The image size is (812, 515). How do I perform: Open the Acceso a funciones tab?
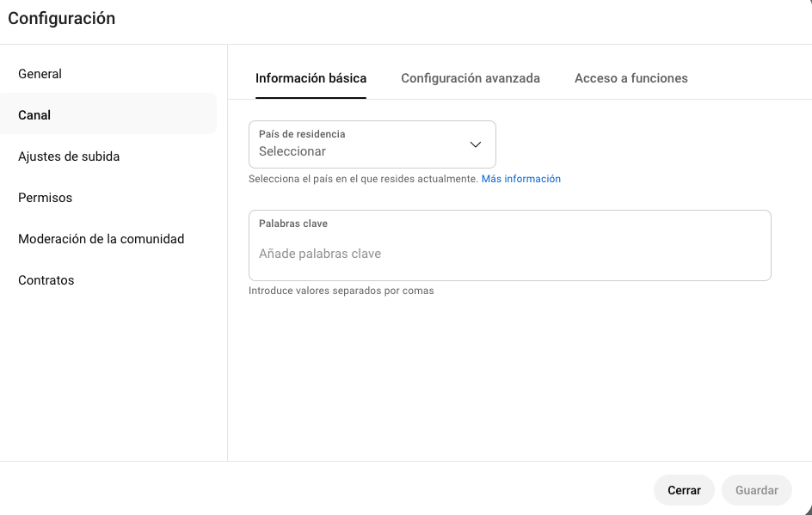coord(631,77)
